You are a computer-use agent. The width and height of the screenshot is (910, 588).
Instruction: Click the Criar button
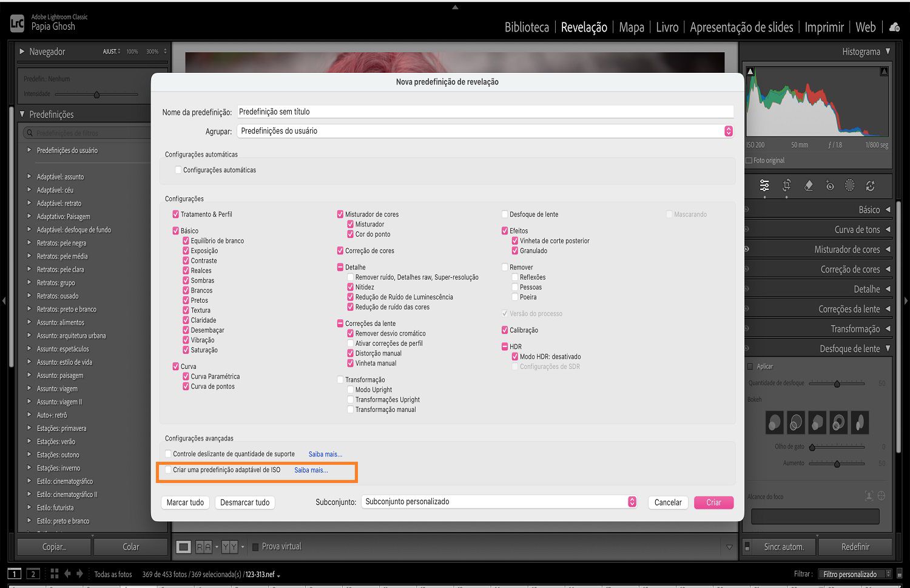point(714,502)
